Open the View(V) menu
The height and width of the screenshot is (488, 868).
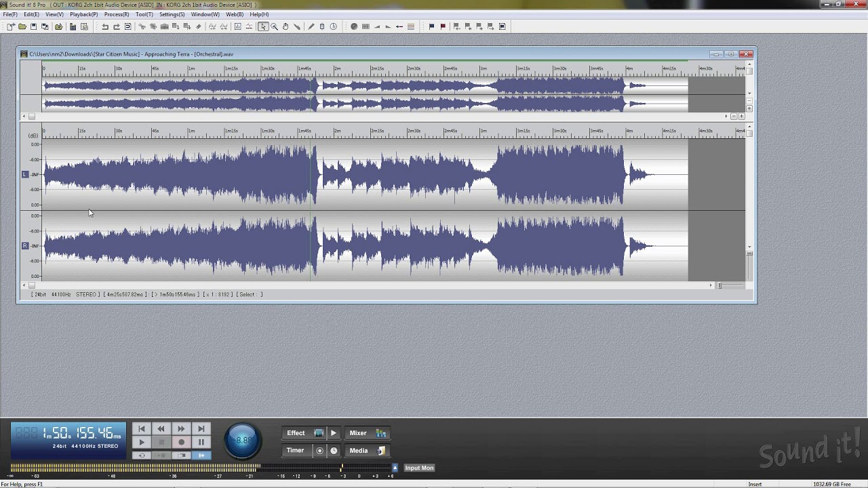pyautogui.click(x=55, y=14)
